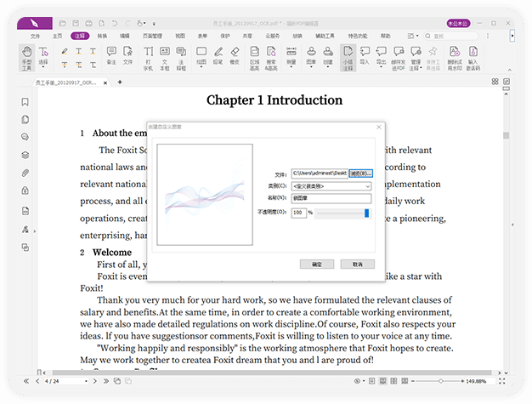Select the Area highlight (区域高亮) tool
Image resolution: width=532 pixels, height=404 pixels.
click(x=254, y=58)
